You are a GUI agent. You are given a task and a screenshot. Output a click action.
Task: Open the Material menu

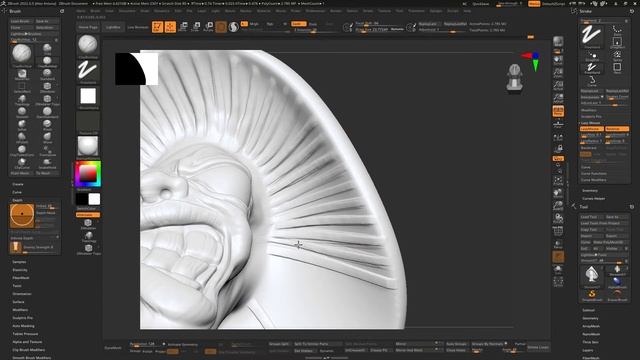pos(263,11)
